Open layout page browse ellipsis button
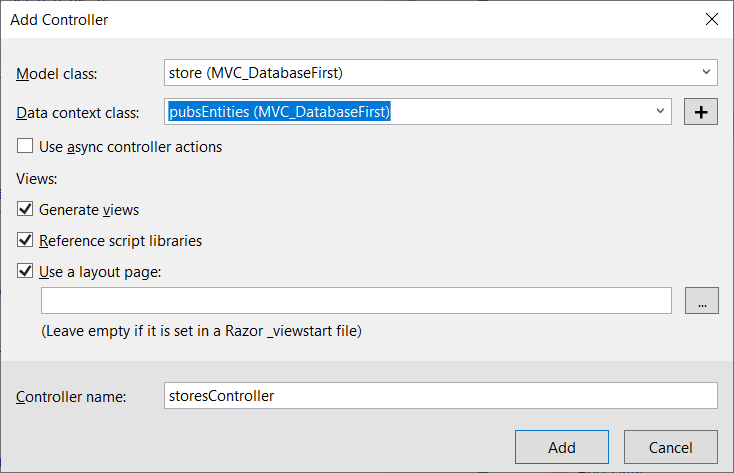 coord(701,301)
